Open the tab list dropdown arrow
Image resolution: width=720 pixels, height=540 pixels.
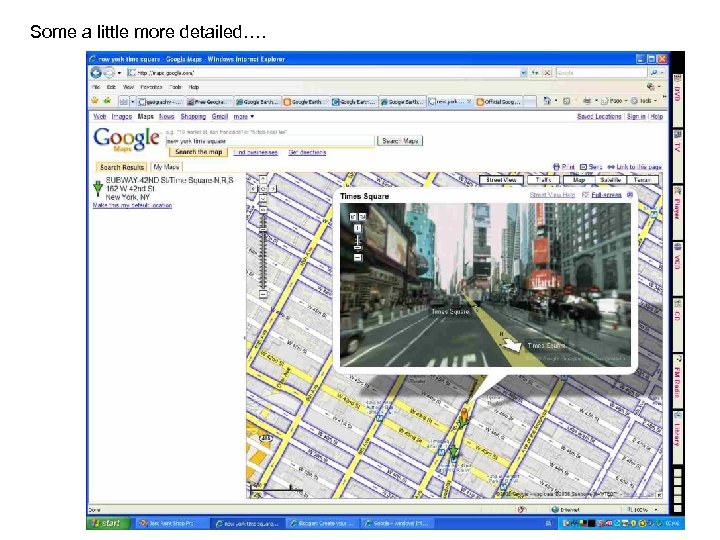(x=133, y=101)
